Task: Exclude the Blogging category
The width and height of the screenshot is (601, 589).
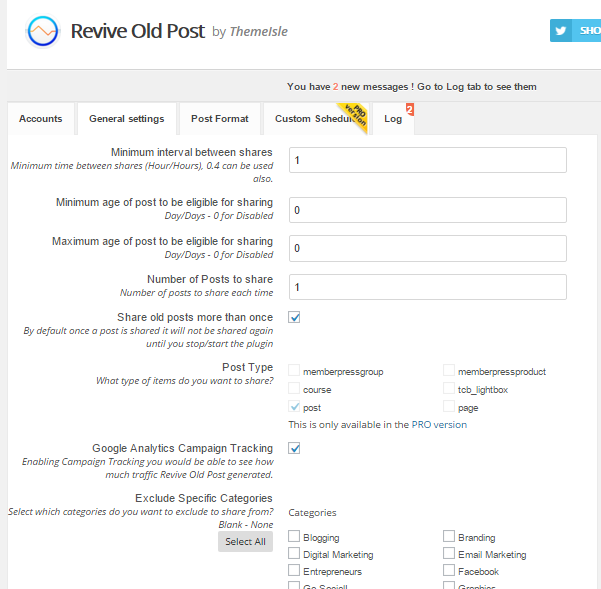Action: tap(294, 536)
